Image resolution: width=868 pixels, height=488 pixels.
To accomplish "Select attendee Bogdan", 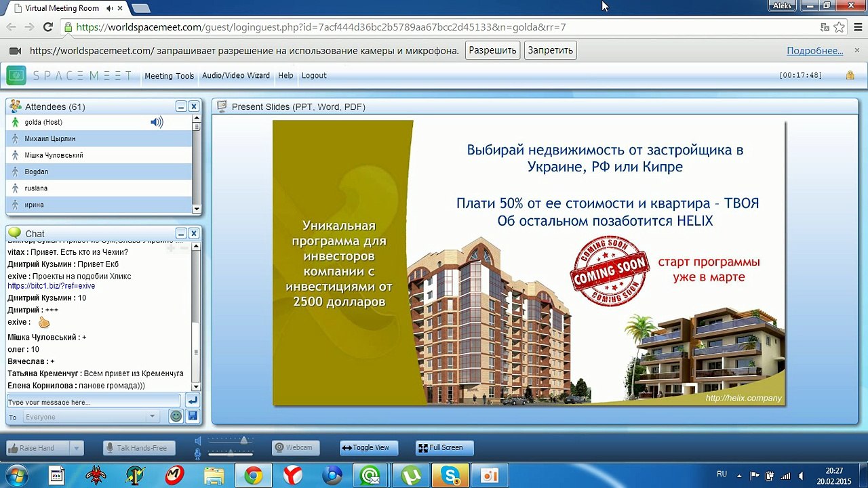I will [99, 171].
